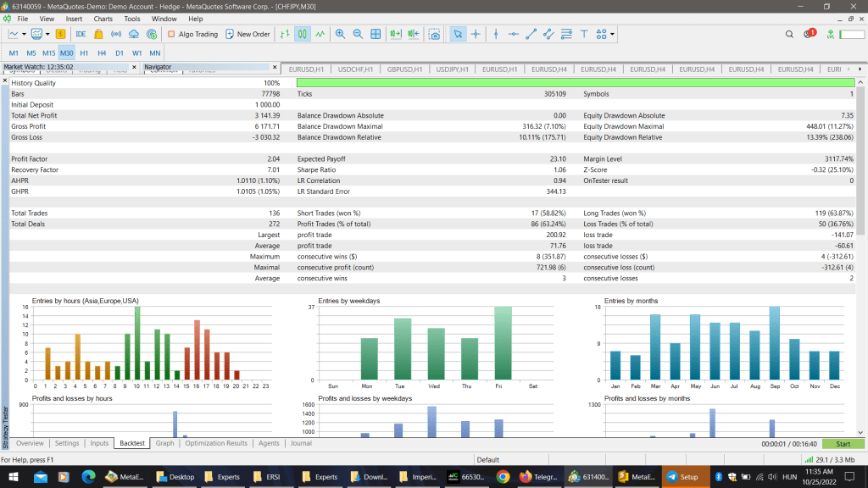The image size is (868, 488).
Task: Switch to the M30 timeframe
Action: click(66, 53)
